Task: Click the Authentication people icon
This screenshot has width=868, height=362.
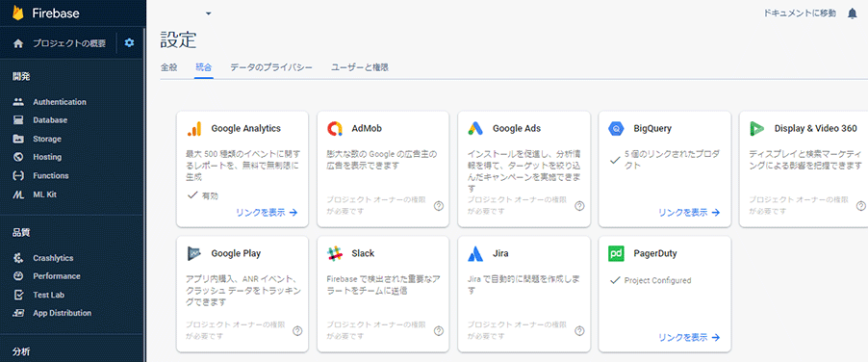Action: pos(18,102)
